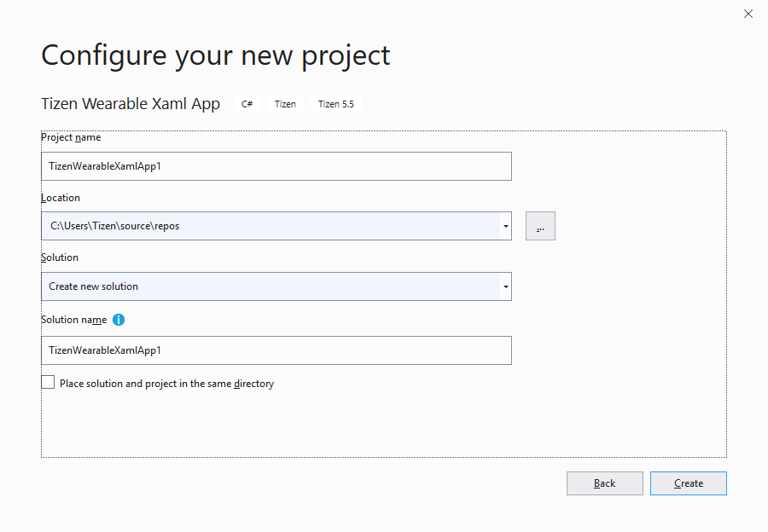Go back using the Back button
768x532 pixels.
(604, 483)
